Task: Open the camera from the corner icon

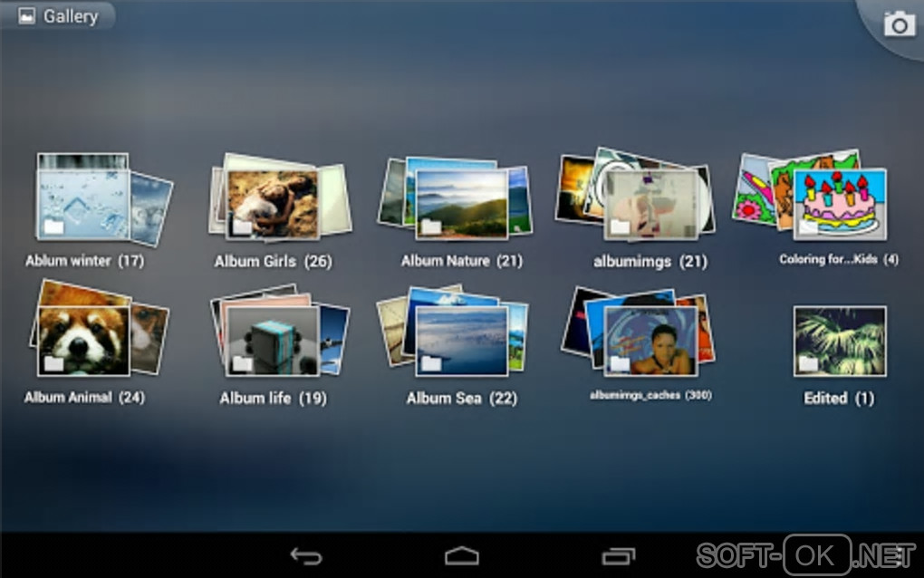Action: (899, 24)
